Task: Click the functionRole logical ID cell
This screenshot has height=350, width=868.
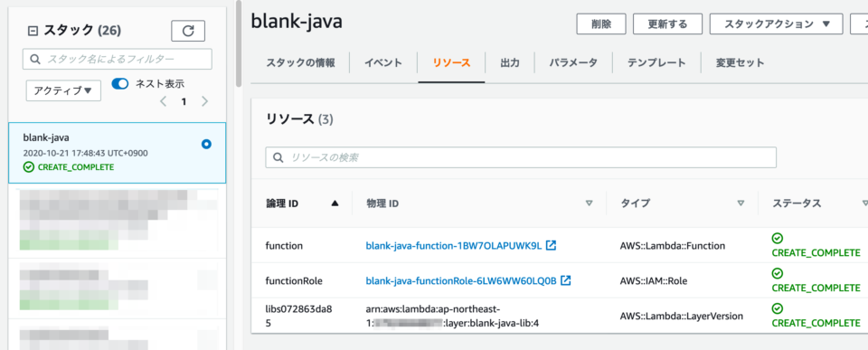Action: [x=294, y=280]
